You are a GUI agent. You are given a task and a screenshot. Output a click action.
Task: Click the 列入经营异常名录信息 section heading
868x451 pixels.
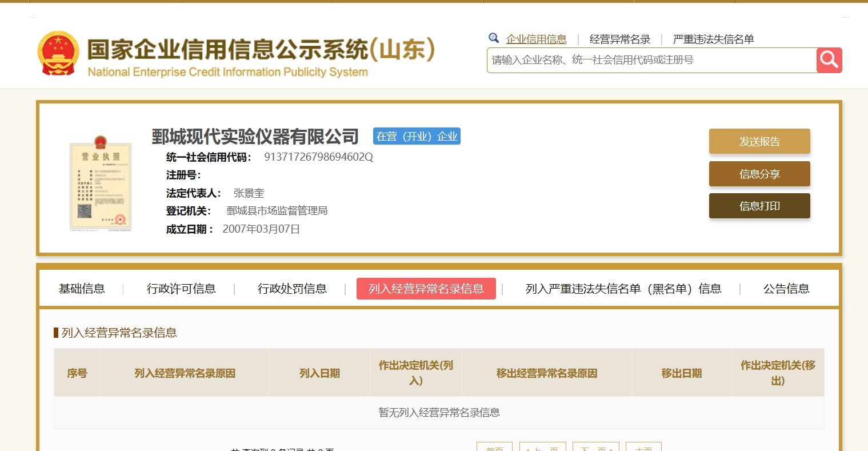pos(119,333)
